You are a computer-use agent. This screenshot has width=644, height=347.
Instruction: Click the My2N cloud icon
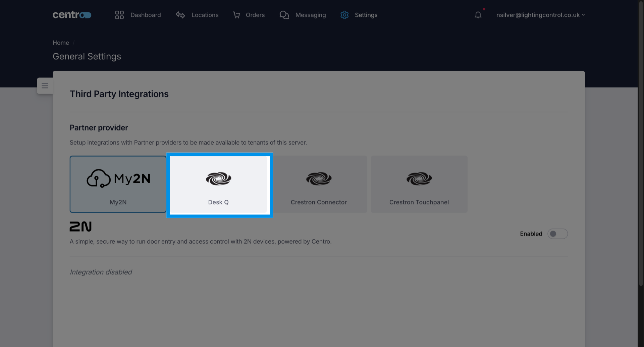(98, 178)
